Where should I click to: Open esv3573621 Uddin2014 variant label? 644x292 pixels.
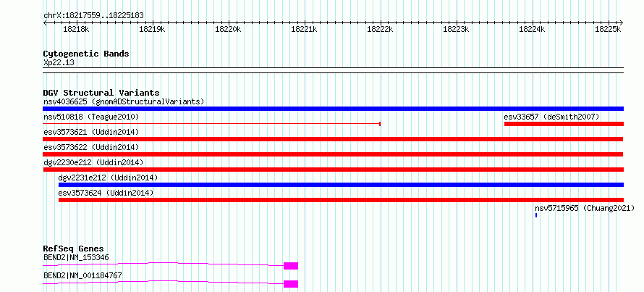(x=91, y=132)
